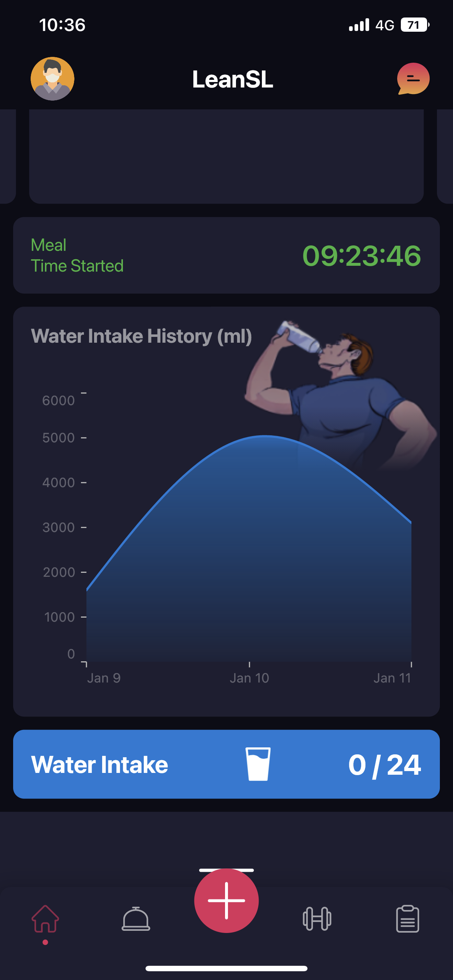Tap the 0 / 24 water counter
Viewport: 453px width, 980px height.
(x=384, y=765)
